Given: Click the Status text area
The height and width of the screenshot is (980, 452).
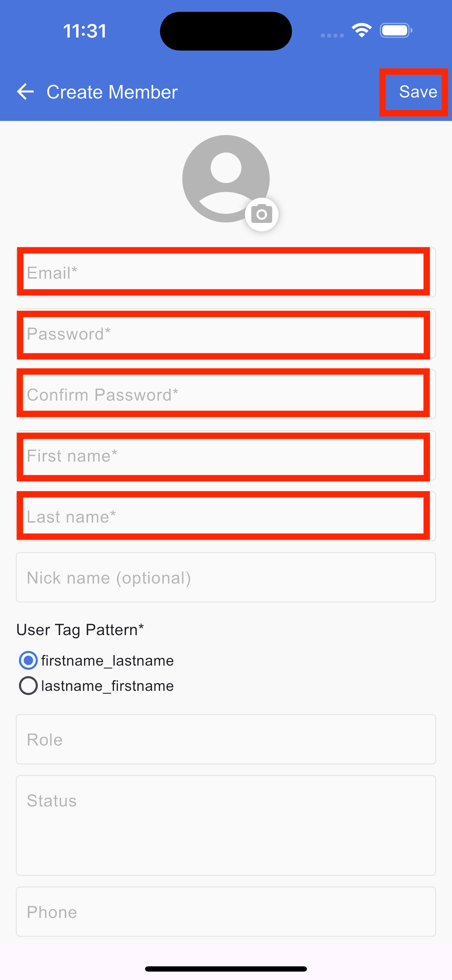Looking at the screenshot, I should point(226,825).
